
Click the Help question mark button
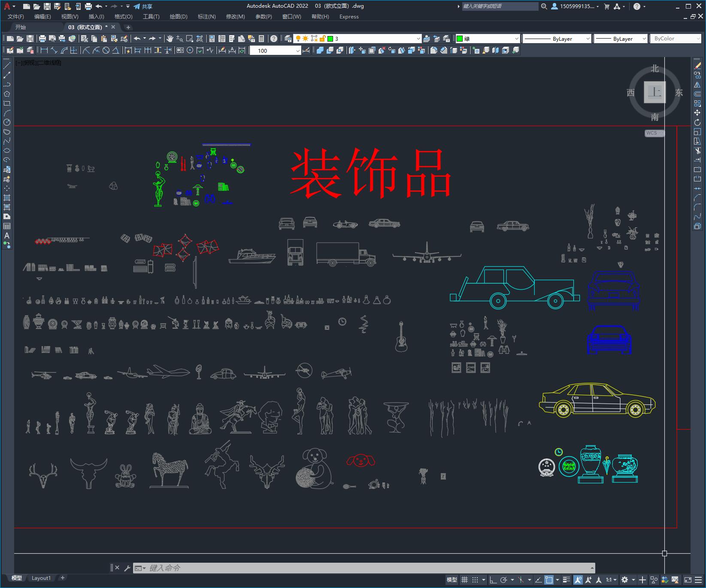click(x=637, y=6)
